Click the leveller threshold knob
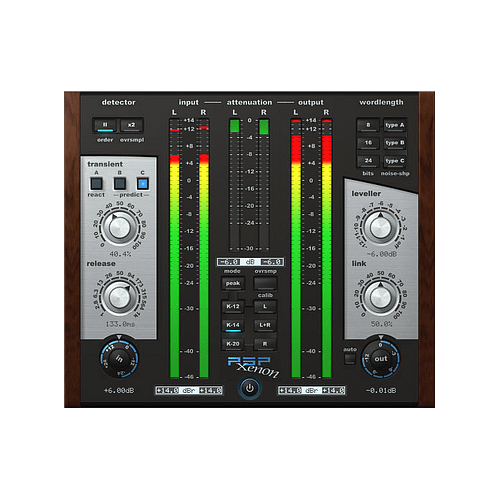The image size is (500, 500). pyautogui.click(x=380, y=227)
